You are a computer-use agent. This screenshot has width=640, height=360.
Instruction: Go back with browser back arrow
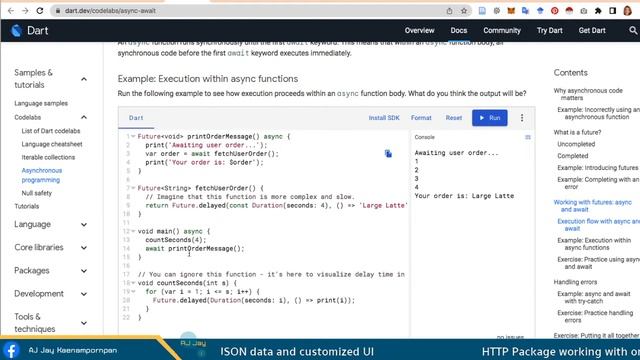11,11
